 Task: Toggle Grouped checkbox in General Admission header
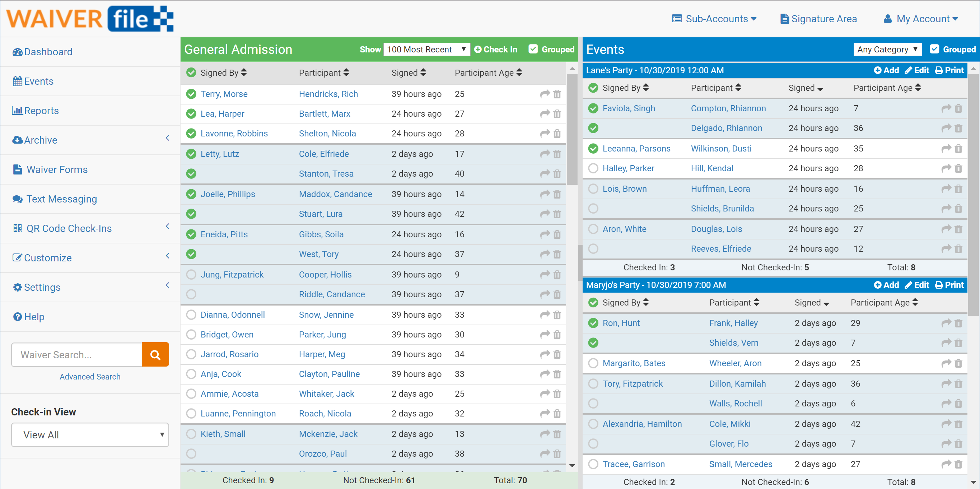tap(533, 50)
